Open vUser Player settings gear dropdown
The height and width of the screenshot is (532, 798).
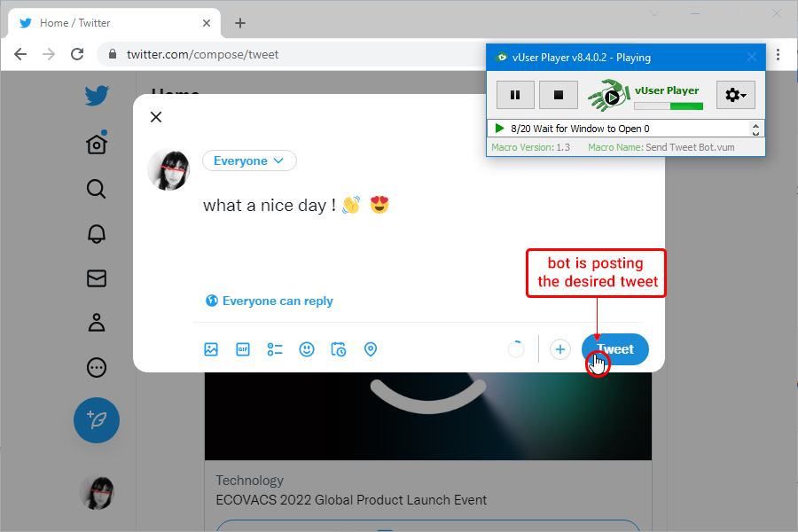pyautogui.click(x=735, y=95)
